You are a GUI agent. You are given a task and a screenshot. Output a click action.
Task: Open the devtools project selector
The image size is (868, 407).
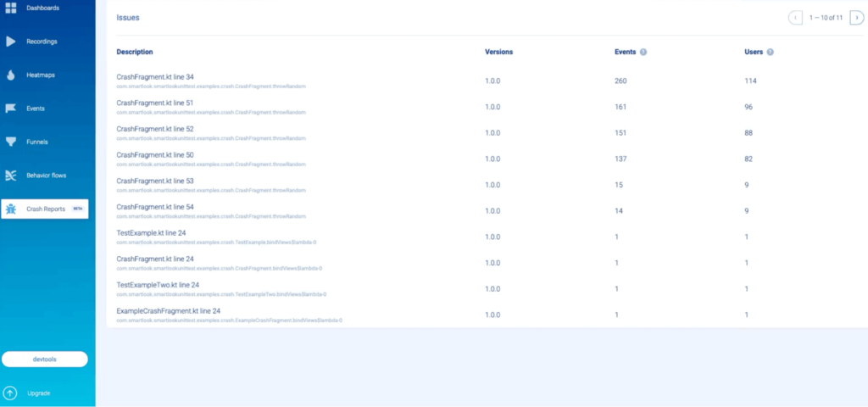[x=45, y=359]
